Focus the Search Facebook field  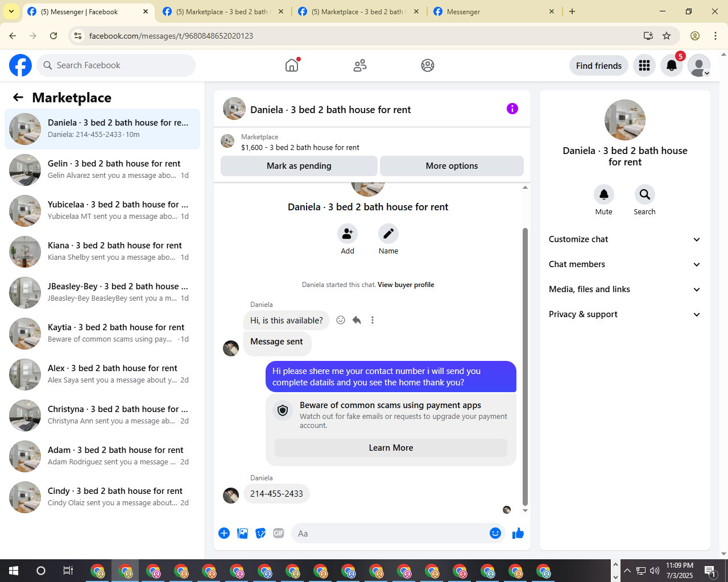tap(116, 65)
